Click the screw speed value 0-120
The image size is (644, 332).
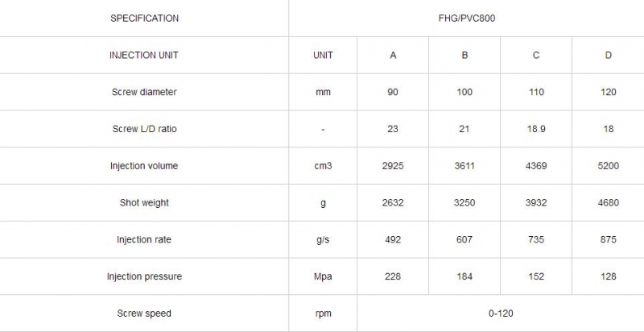coord(501,313)
